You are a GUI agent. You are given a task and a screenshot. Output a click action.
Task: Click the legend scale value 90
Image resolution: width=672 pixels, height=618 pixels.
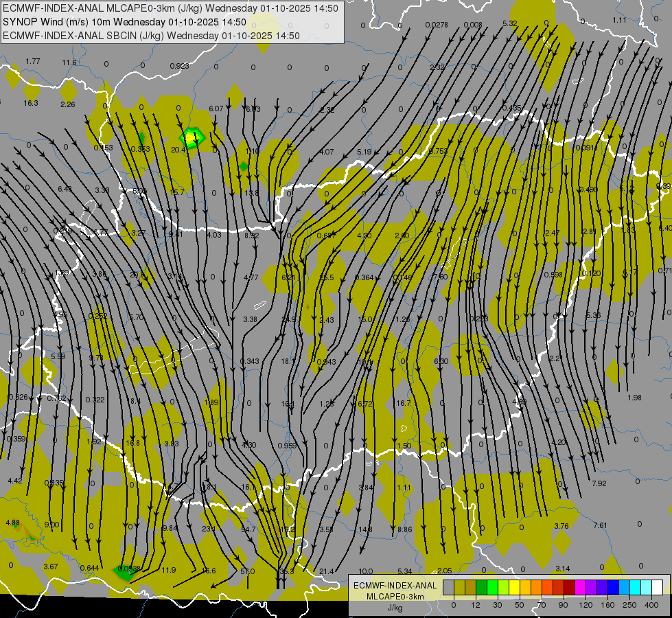563,605
